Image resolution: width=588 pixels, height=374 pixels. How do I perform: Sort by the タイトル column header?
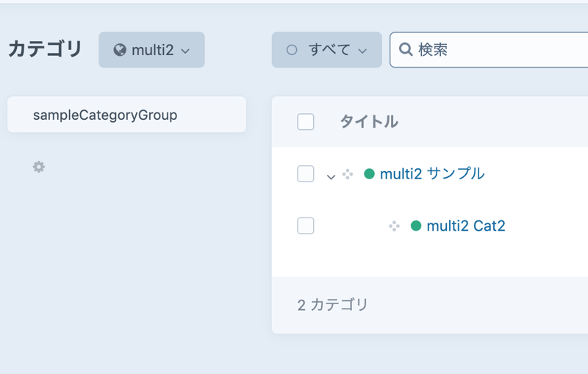[369, 122]
